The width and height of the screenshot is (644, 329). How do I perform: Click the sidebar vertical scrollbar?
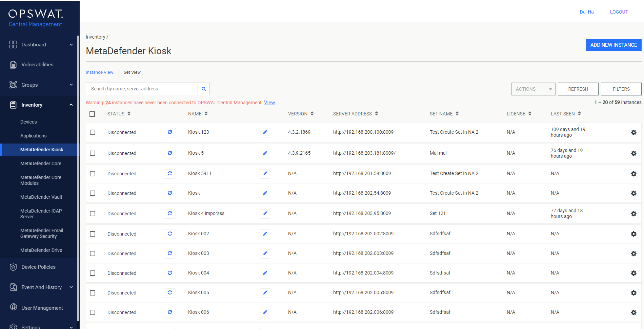[78, 178]
